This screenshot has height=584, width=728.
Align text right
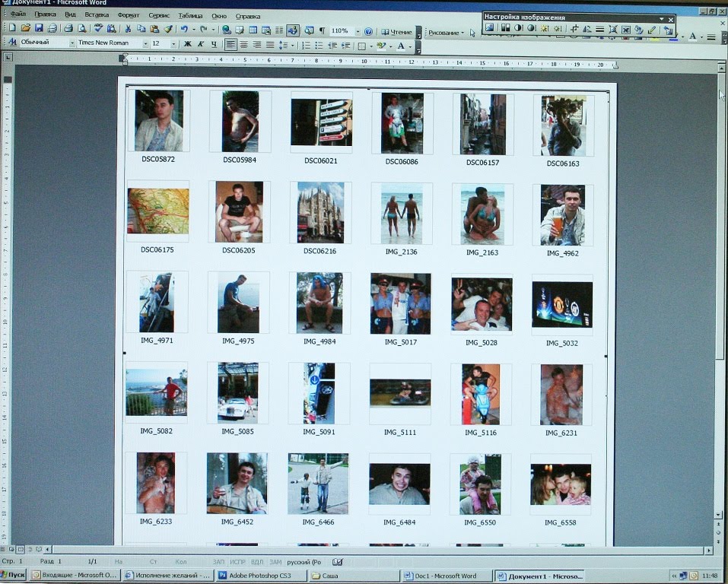[256, 45]
